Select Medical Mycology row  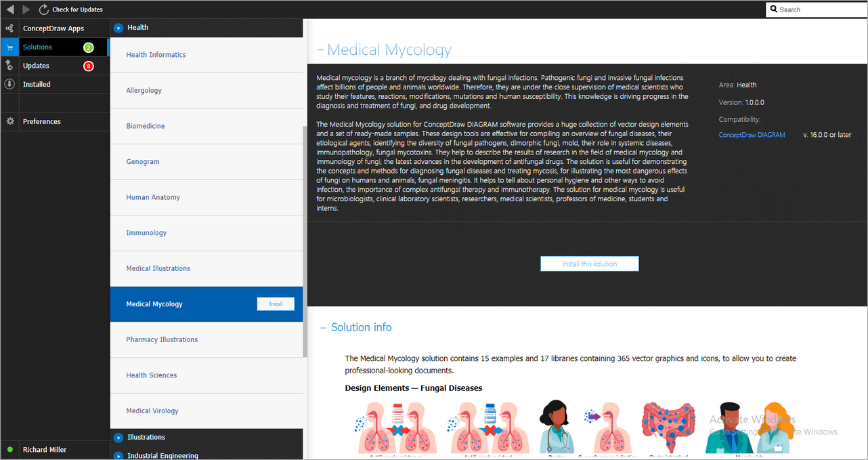point(207,304)
